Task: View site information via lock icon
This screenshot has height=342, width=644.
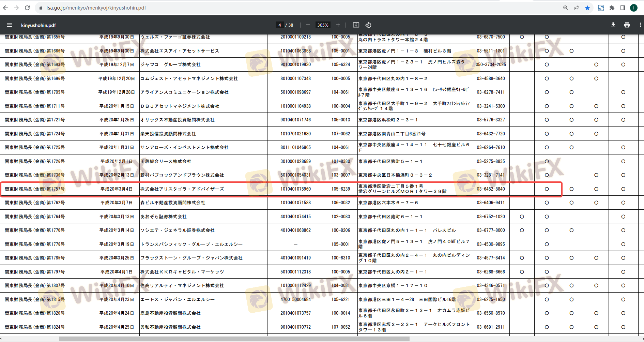Action: (41, 8)
